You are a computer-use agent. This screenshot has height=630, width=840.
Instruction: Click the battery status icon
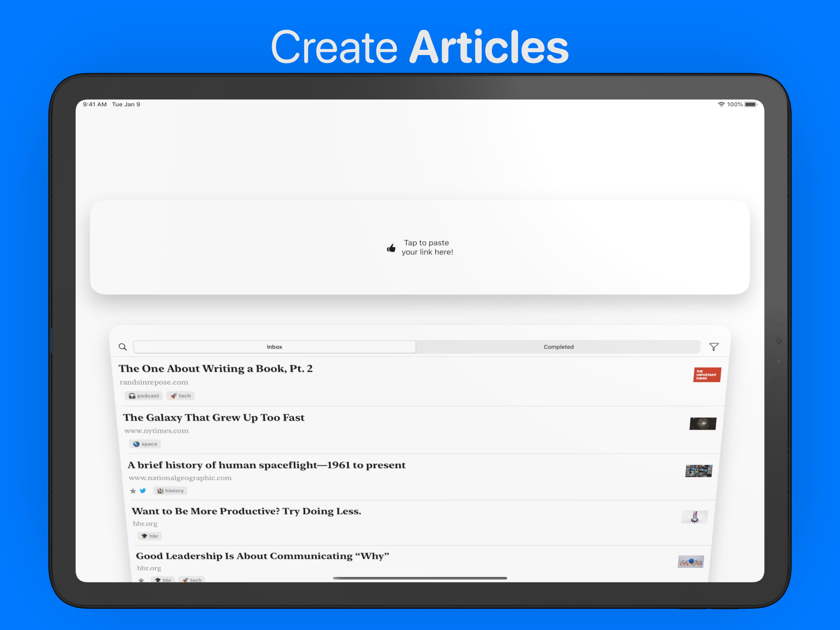click(x=751, y=104)
